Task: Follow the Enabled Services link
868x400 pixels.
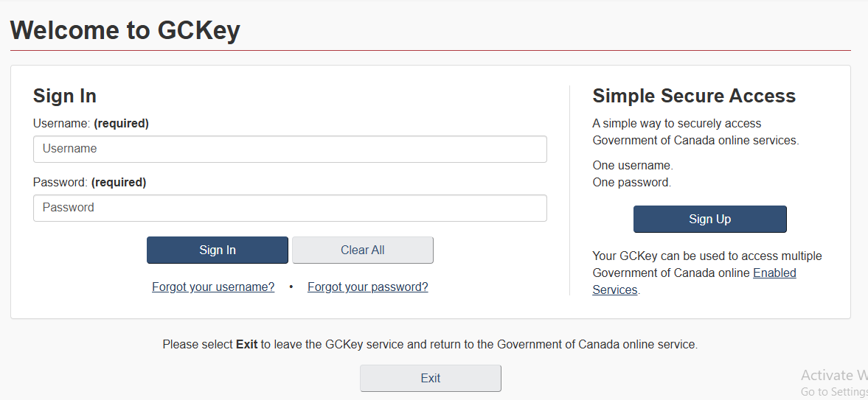Action: 774,273
